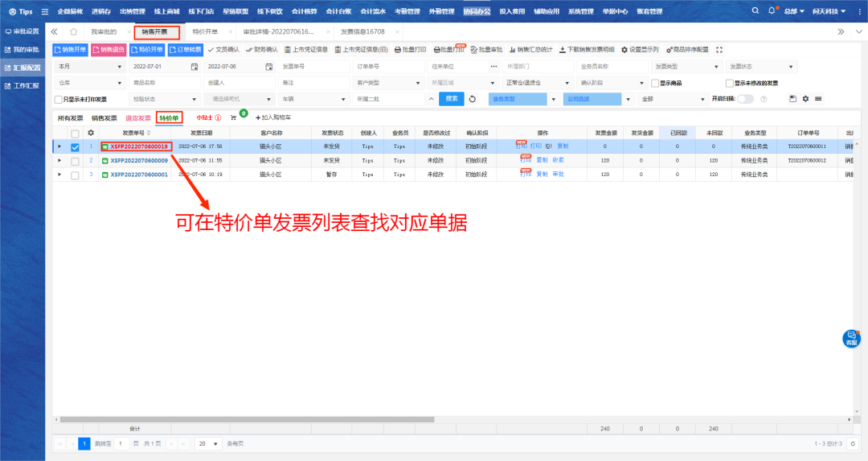Click the home icon in tab bar
868x461 pixels.
(73, 31)
